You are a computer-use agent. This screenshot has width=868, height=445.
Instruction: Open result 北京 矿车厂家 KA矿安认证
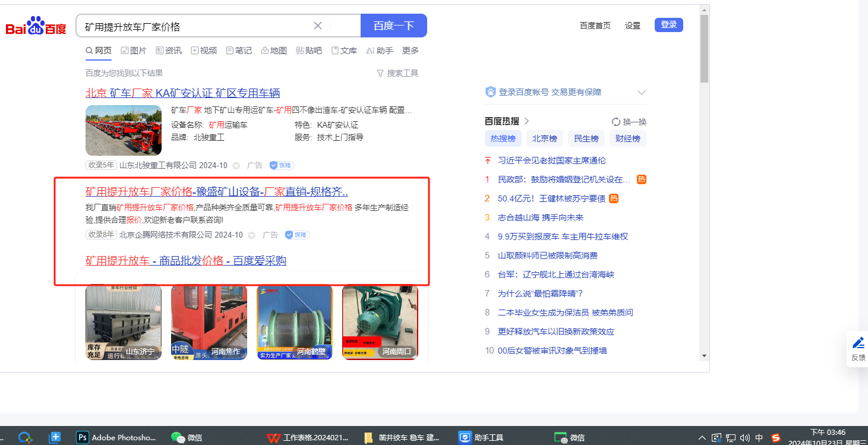[183, 93]
